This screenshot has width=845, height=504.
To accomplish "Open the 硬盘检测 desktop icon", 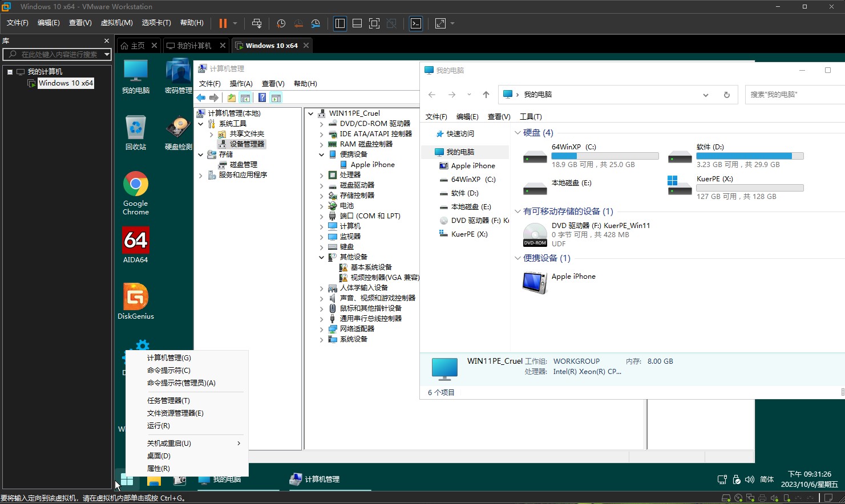I will pos(179,132).
